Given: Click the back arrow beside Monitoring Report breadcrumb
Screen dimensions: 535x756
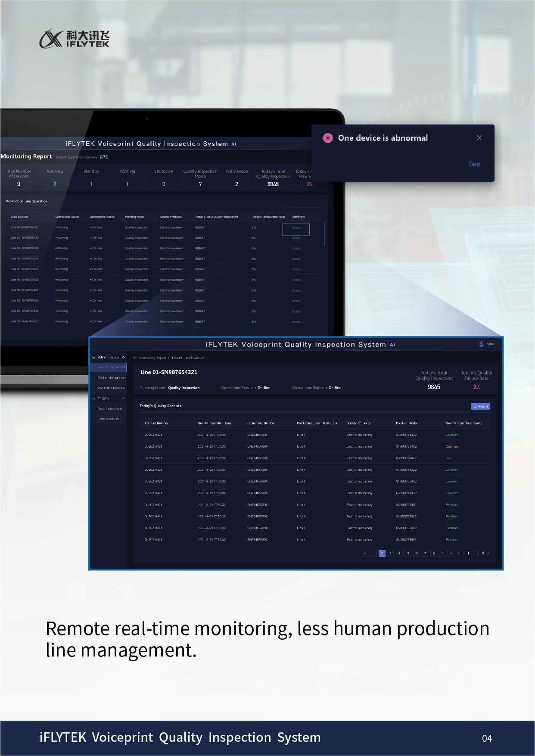Looking at the screenshot, I should pyautogui.click(x=135, y=358).
